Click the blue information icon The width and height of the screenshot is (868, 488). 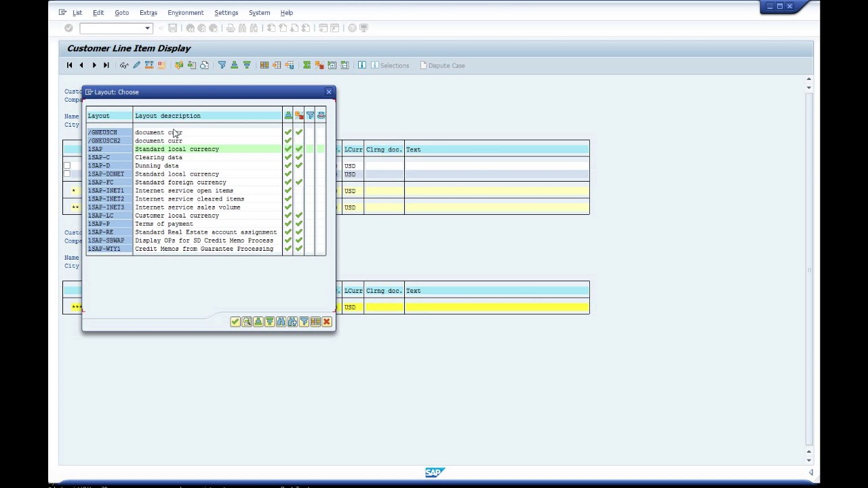point(362,65)
